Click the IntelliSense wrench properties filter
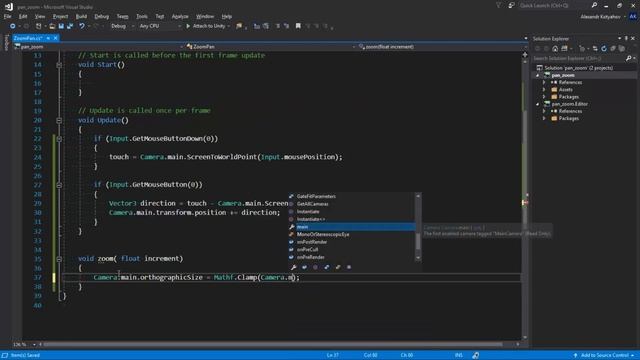The height and width of the screenshot is (360, 640). click(x=293, y=267)
